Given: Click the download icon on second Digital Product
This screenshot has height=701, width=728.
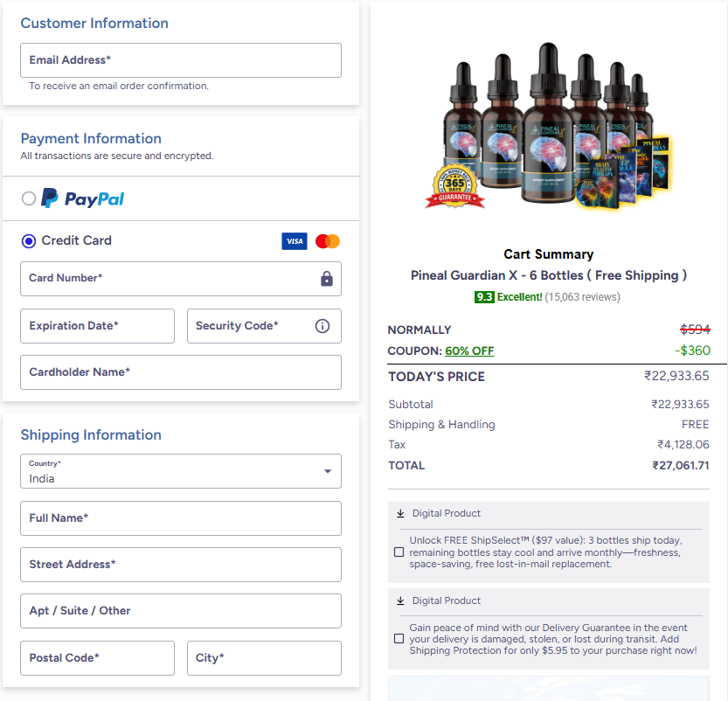Looking at the screenshot, I should tap(399, 600).
